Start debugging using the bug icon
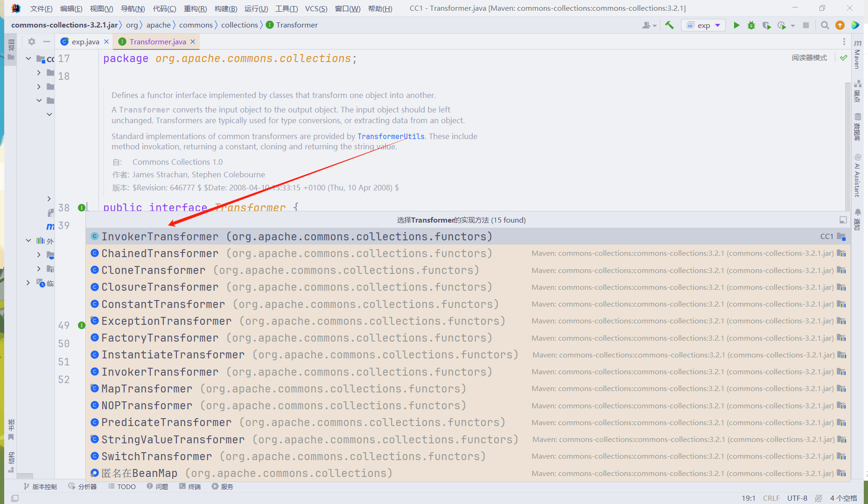 [751, 25]
